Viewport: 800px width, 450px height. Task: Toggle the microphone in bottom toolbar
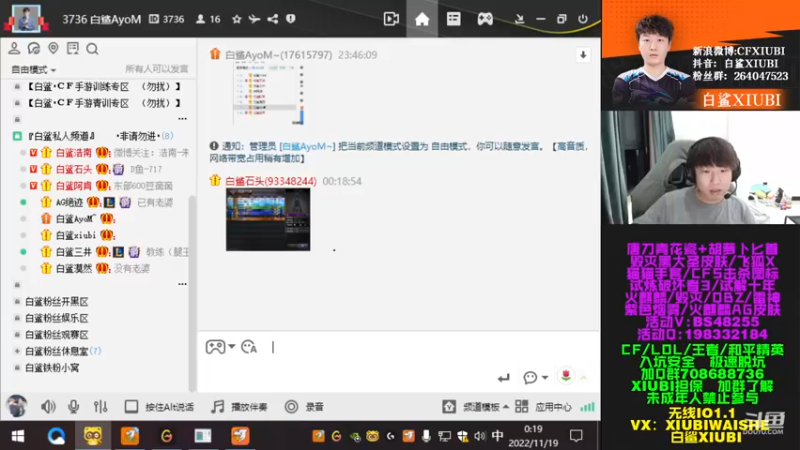click(x=73, y=407)
